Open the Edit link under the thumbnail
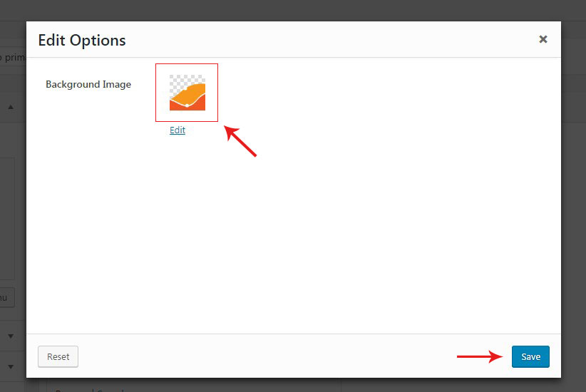The height and width of the screenshot is (392, 586). tap(178, 130)
